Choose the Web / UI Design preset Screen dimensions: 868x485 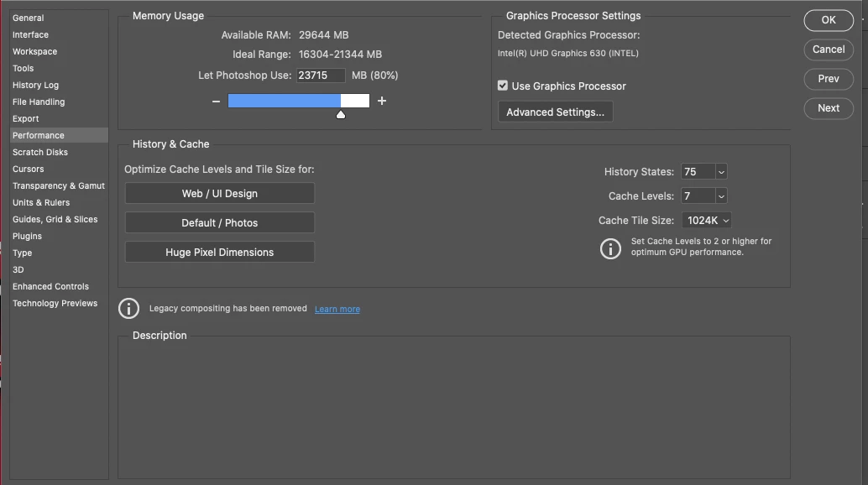[x=220, y=193]
